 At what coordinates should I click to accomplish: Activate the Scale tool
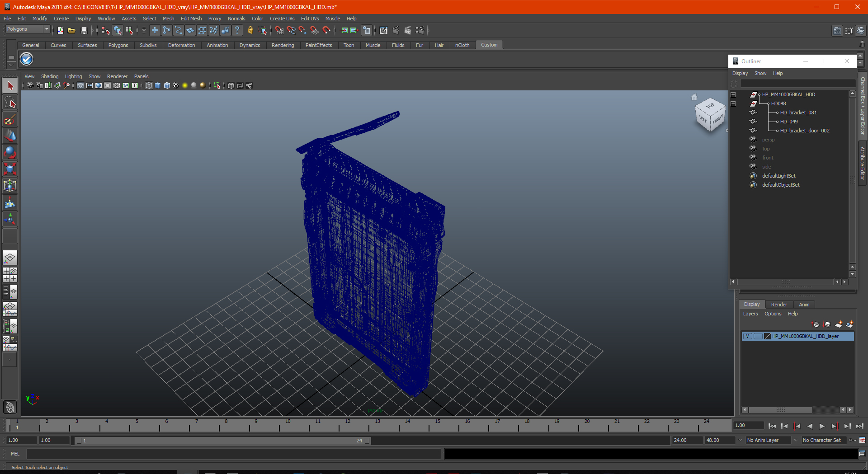(x=10, y=169)
